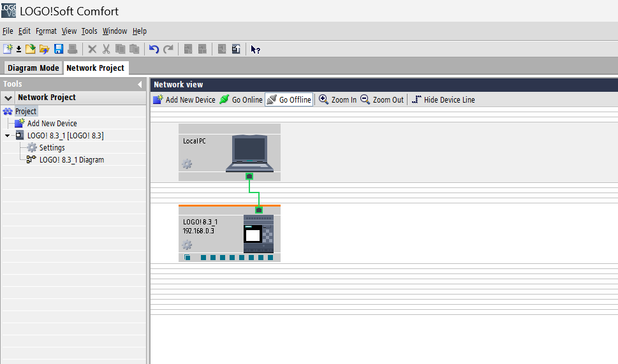
Task: Click the Undo arrow icon
Action: click(154, 49)
